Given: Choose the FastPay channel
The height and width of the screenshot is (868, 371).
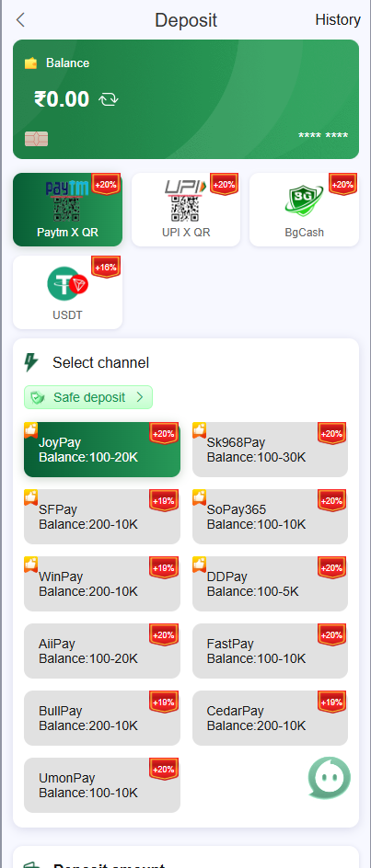Looking at the screenshot, I should click(270, 651).
